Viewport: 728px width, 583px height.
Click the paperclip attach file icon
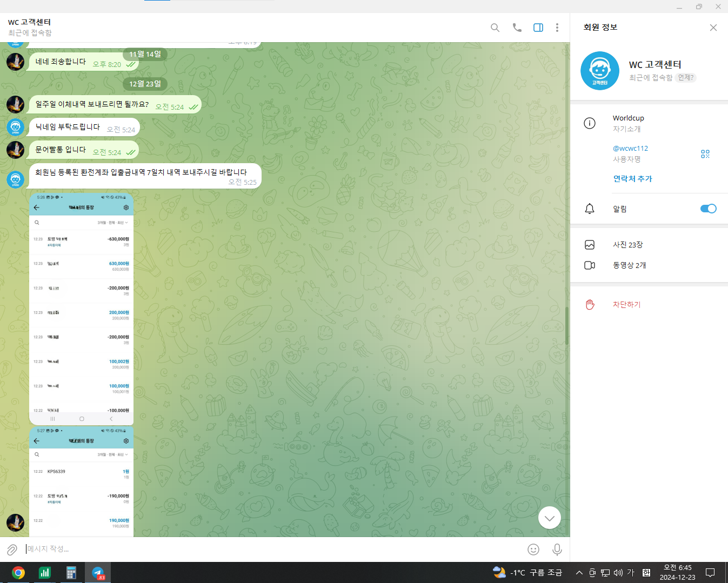12,550
